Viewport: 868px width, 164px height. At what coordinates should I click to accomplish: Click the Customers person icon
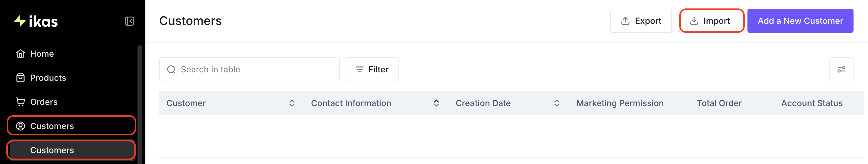click(20, 126)
